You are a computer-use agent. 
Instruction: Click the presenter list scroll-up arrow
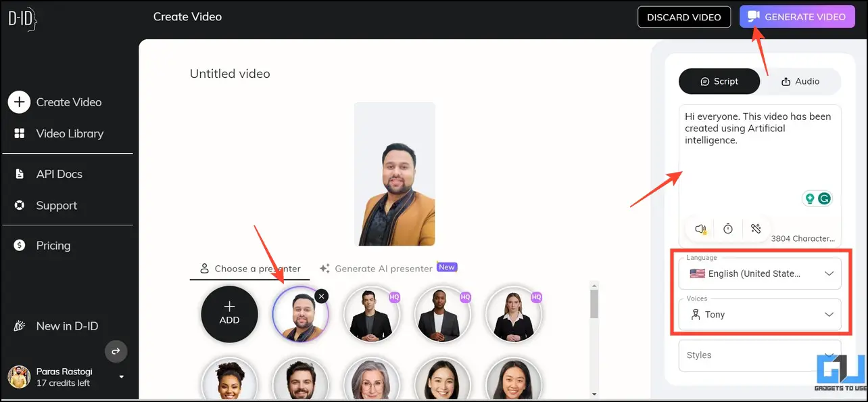[594, 285]
